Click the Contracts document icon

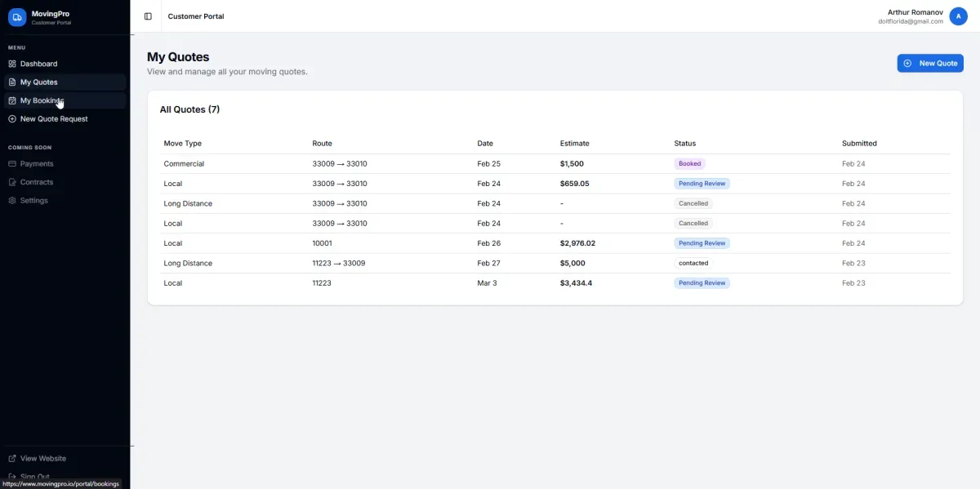click(x=12, y=182)
